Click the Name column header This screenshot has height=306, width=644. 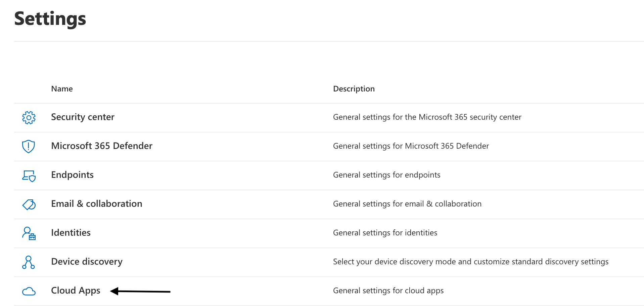click(62, 88)
